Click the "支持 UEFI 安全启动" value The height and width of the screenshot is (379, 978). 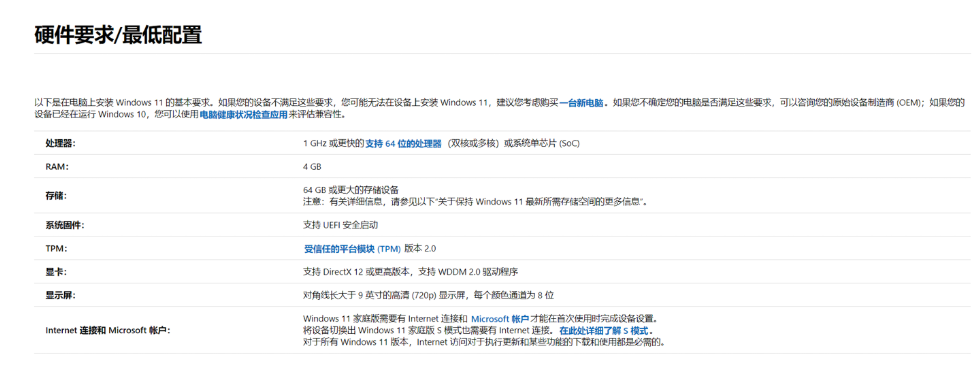click(341, 224)
